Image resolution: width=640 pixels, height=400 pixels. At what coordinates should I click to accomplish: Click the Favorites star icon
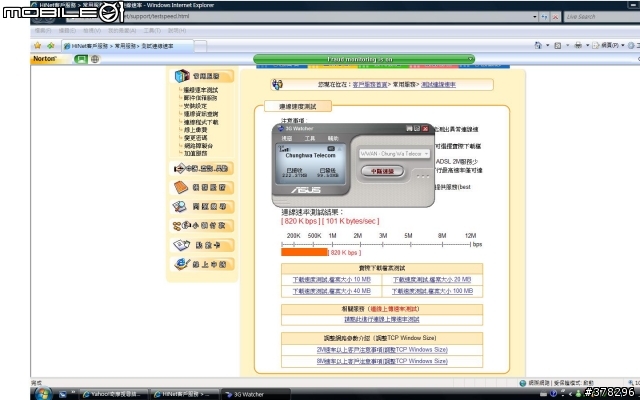pos(38,45)
